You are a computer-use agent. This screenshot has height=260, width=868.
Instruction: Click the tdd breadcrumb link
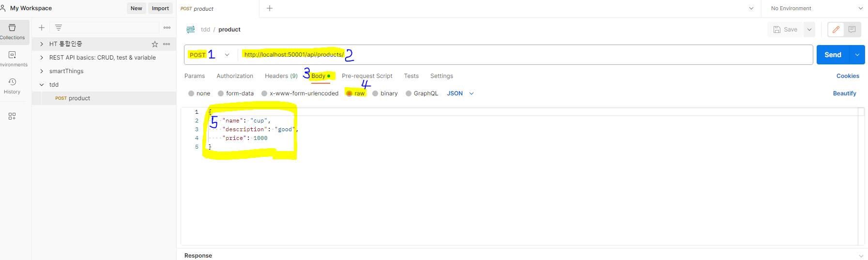pos(205,30)
